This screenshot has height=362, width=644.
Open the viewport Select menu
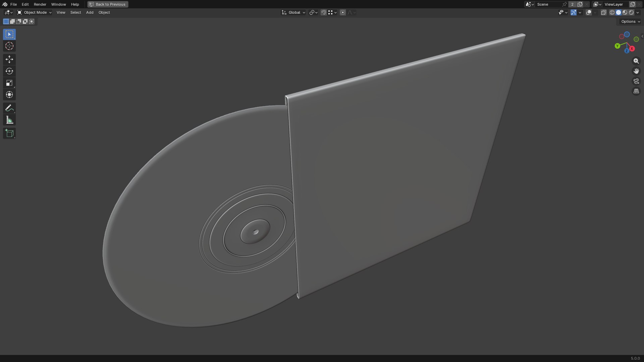pyautogui.click(x=75, y=12)
